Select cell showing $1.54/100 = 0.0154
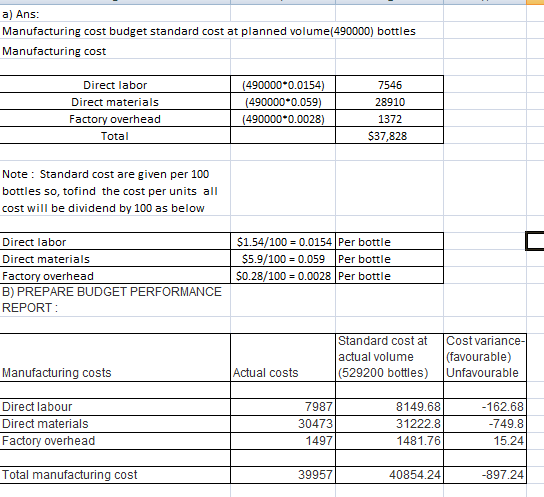This screenshot has width=544, height=497. [x=283, y=241]
